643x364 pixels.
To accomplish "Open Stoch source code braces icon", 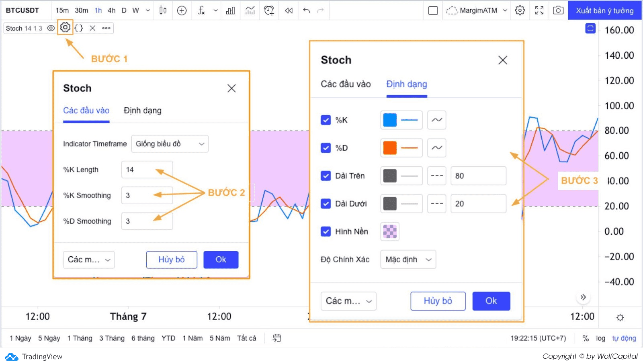I will [79, 28].
